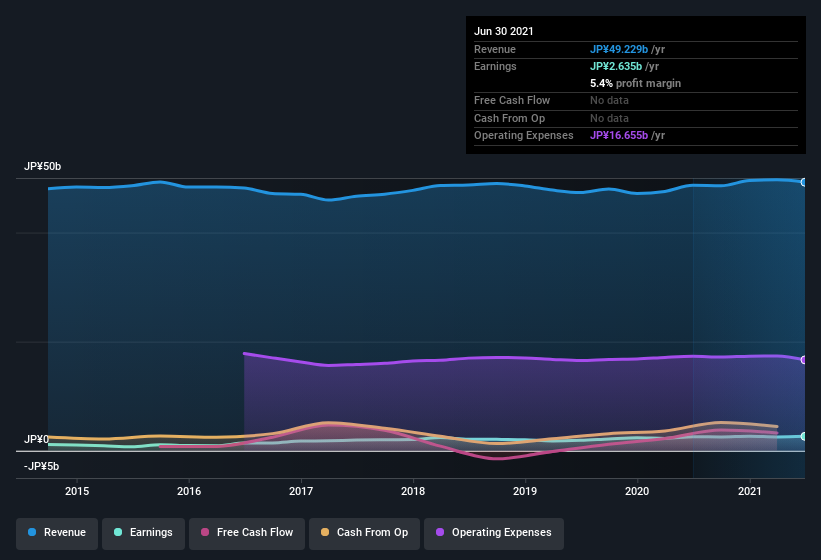Click the Earnings tooltip row label
This screenshot has height=560, width=821.
[x=495, y=66]
